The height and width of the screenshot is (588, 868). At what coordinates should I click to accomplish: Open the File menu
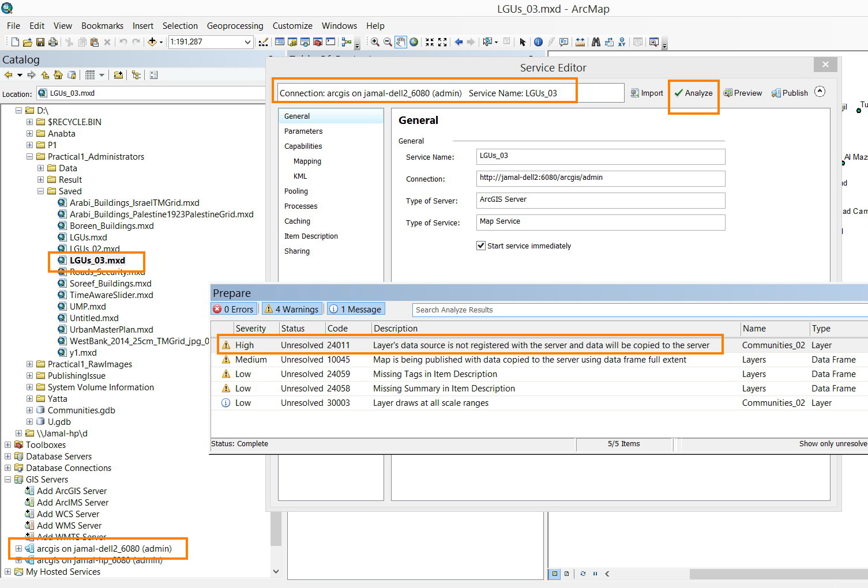coord(13,25)
